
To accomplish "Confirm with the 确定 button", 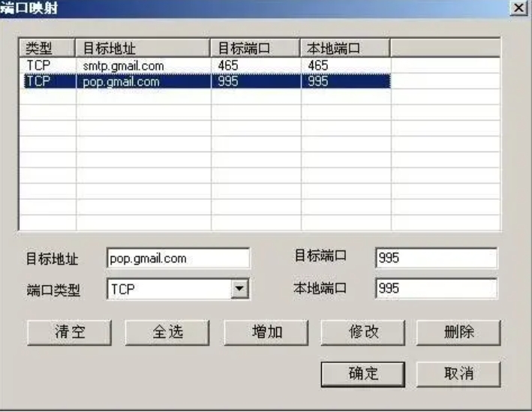I will point(363,374).
